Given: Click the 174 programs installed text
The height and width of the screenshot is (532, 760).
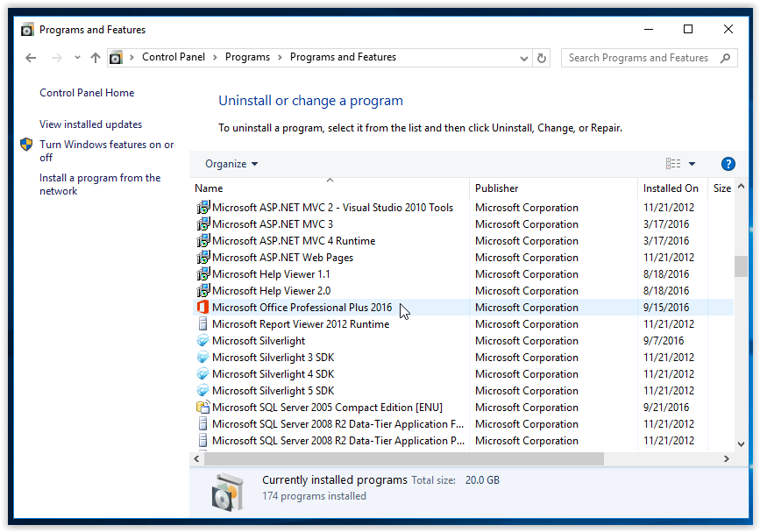Looking at the screenshot, I should click(x=314, y=496).
